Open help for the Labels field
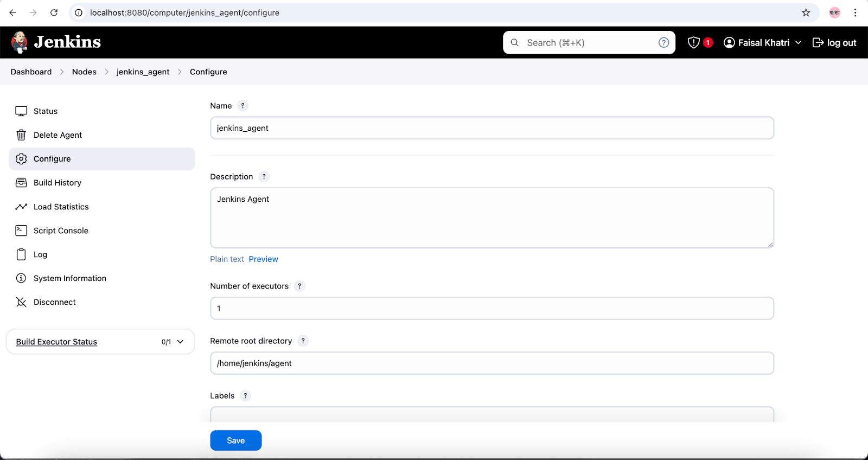 [245, 395]
